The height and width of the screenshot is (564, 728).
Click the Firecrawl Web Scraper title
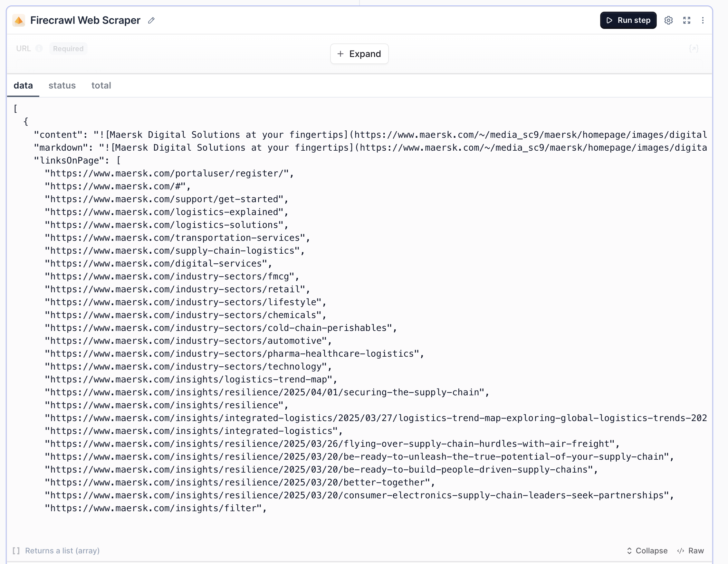click(x=85, y=20)
